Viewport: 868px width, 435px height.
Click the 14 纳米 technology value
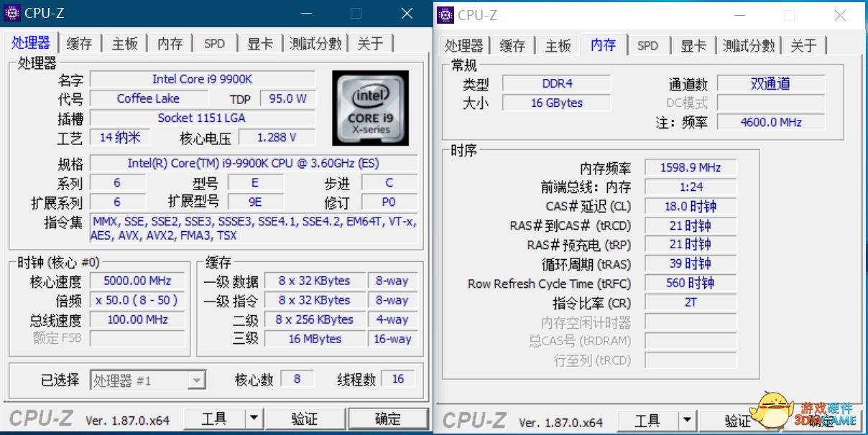click(120, 137)
